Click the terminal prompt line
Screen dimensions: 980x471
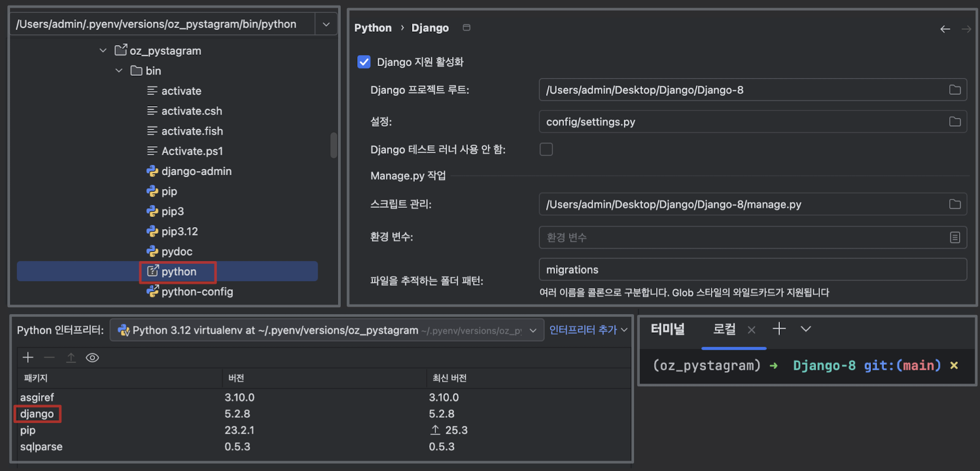(x=806, y=365)
